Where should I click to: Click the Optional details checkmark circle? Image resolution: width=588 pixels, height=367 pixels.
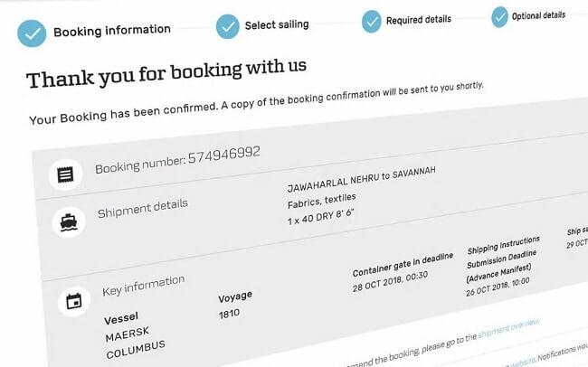(x=499, y=17)
